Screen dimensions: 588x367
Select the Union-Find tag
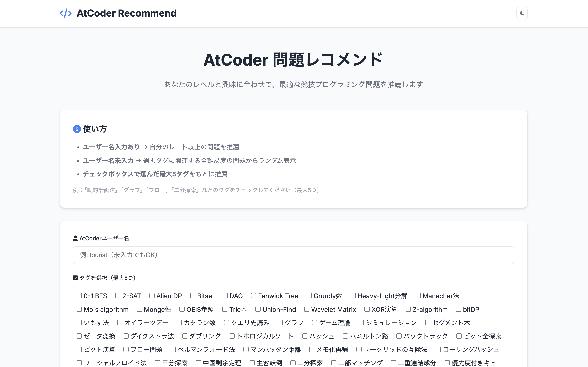pos(258,309)
